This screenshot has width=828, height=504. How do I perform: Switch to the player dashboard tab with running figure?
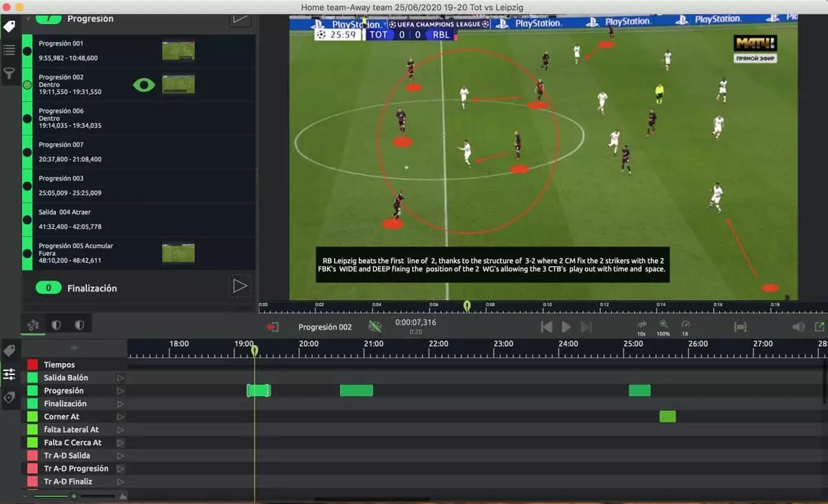[33, 325]
